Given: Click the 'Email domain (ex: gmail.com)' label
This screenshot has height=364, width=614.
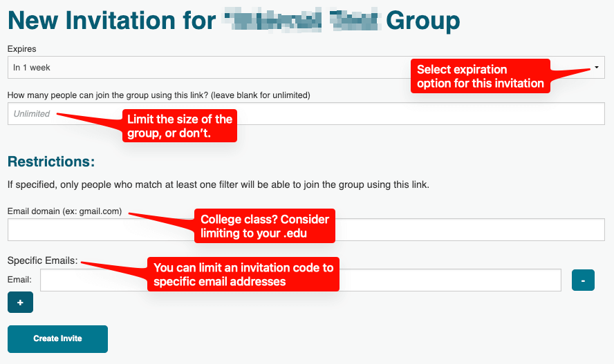Looking at the screenshot, I should pos(64,211).
